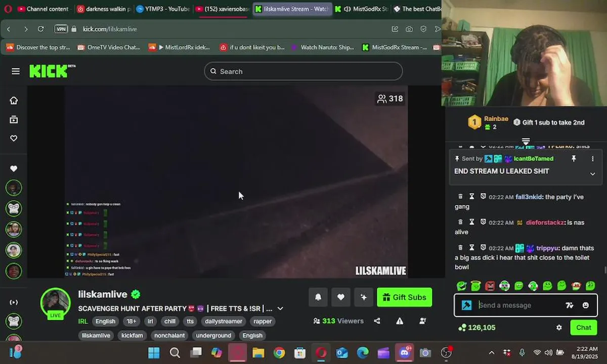This screenshot has width=607, height=364.
Task: Open the emoji picker in the chat box
Action: (x=586, y=305)
